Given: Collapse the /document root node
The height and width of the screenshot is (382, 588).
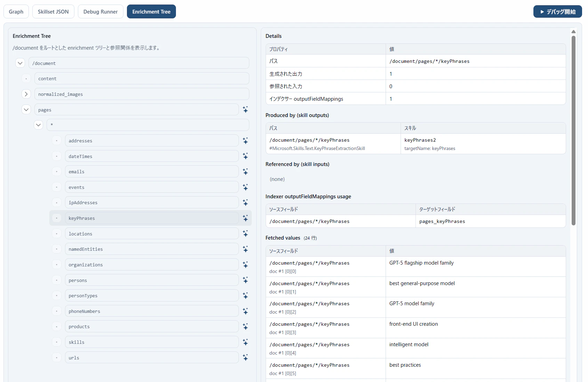Looking at the screenshot, I should point(20,63).
